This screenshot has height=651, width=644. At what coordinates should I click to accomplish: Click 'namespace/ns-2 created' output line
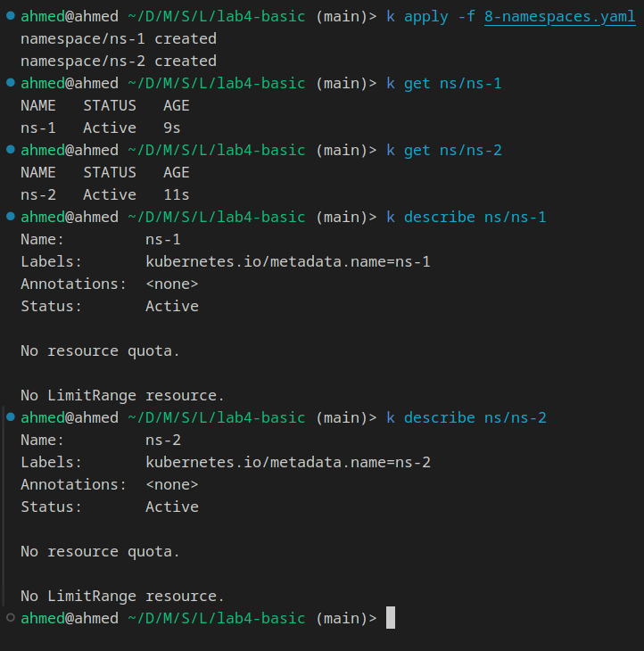119,62
